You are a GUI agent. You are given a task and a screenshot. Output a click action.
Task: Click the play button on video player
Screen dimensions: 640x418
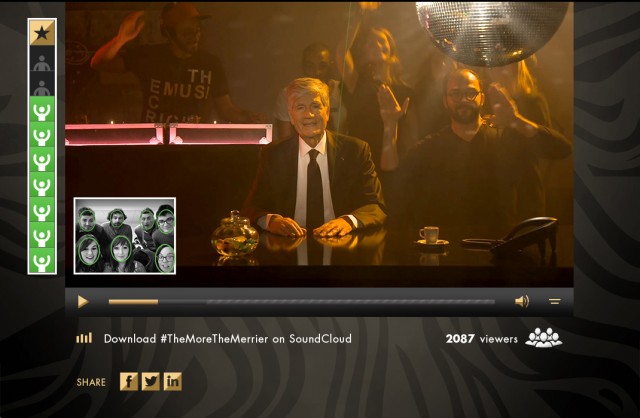83,302
